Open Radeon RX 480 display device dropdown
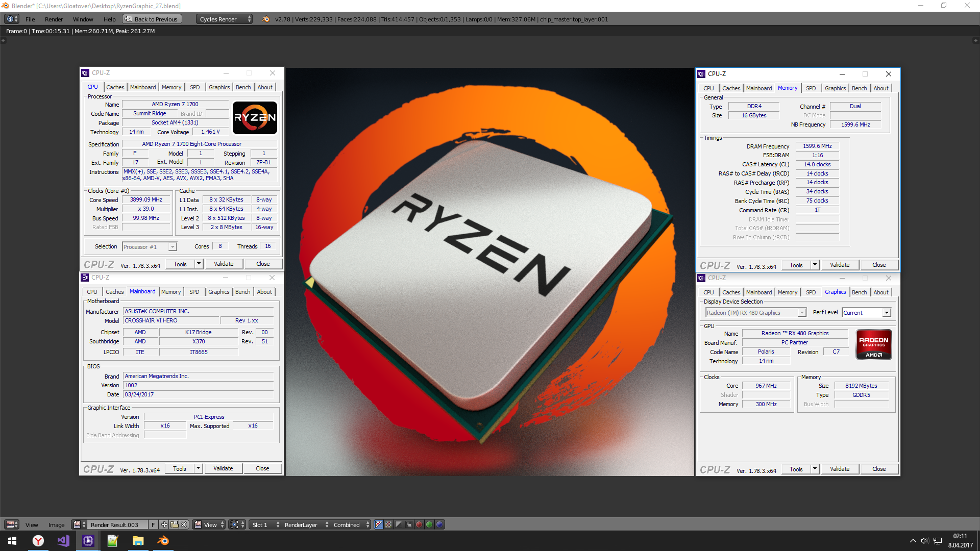The image size is (980, 551). click(x=755, y=313)
